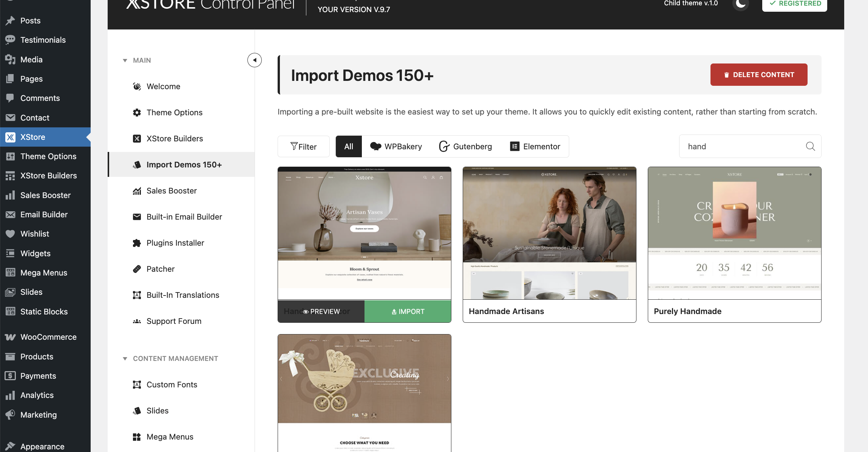
Task: Switch to Elementor demos tab
Action: point(535,147)
